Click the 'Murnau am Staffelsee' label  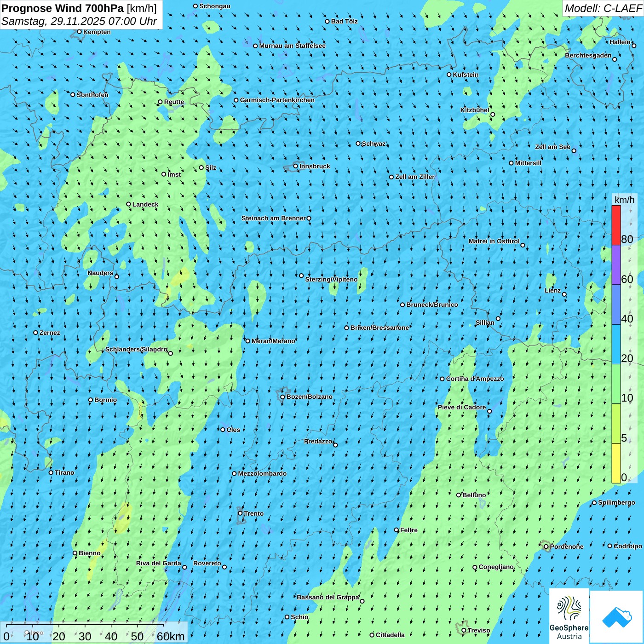pyautogui.click(x=293, y=46)
